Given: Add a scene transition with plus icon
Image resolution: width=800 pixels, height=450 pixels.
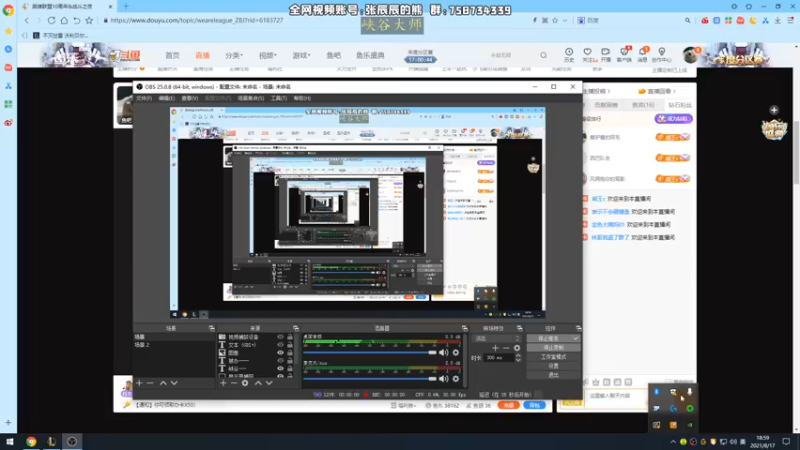Looking at the screenshot, I should click(x=495, y=348).
